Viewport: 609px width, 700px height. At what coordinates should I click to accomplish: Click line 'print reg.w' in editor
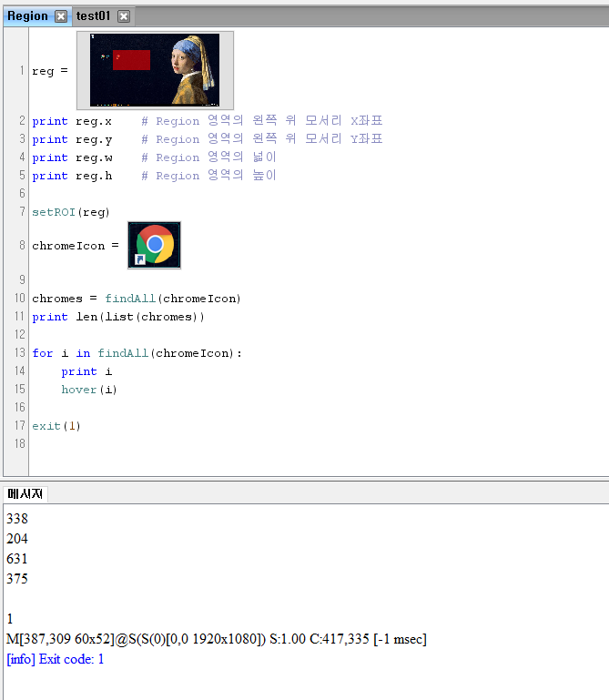(x=72, y=158)
